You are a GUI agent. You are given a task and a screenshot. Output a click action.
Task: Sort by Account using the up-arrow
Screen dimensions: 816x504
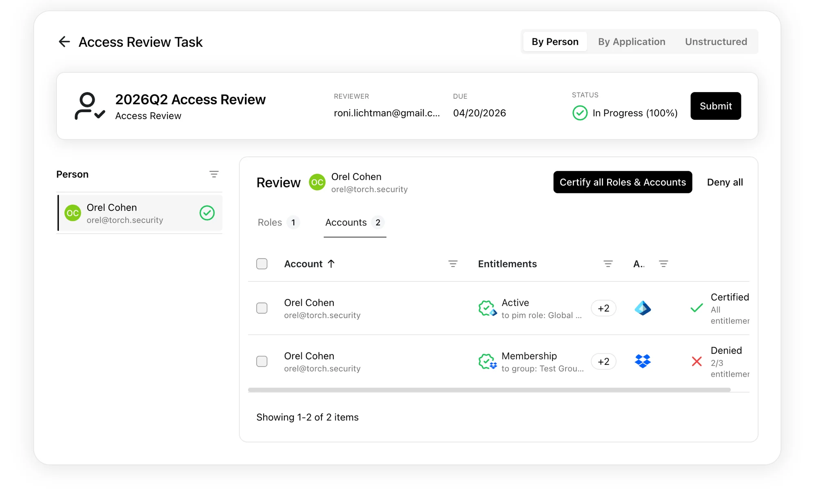click(x=331, y=264)
